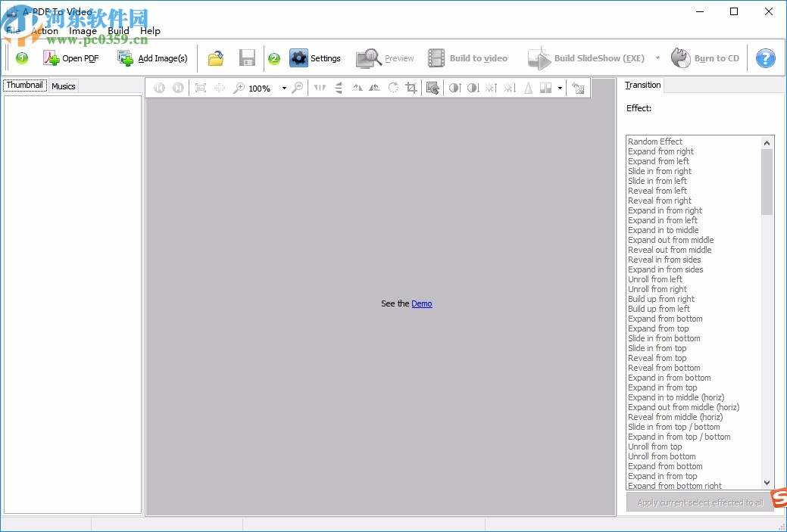Open the Action menu
The width and height of the screenshot is (787, 532).
[45, 31]
